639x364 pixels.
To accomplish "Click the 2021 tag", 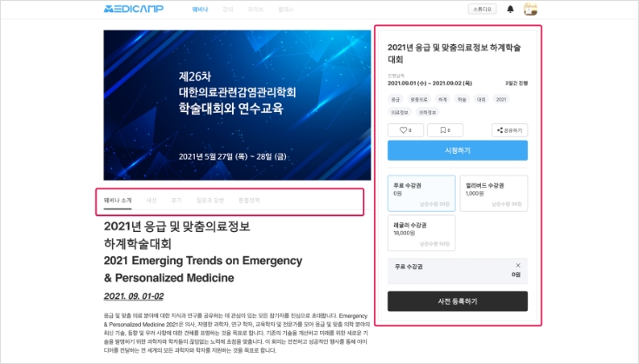I will (502, 99).
